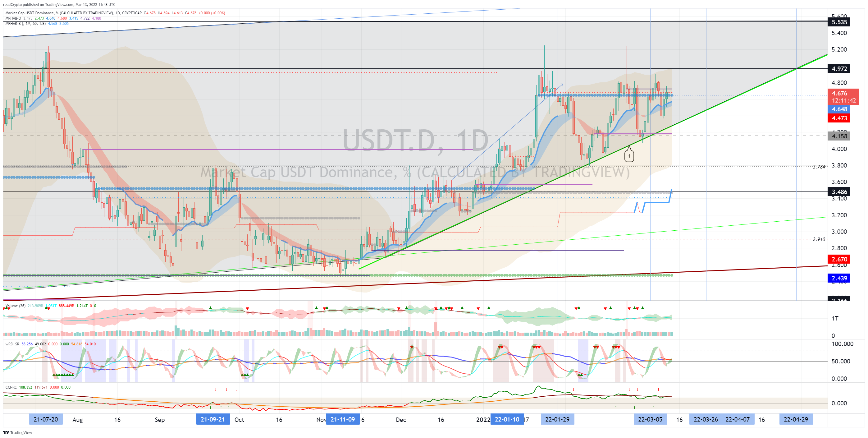Image resolution: width=868 pixels, height=438 pixels.
Task: Click the 12:11:42 countdown timer label
Action: coord(843,100)
